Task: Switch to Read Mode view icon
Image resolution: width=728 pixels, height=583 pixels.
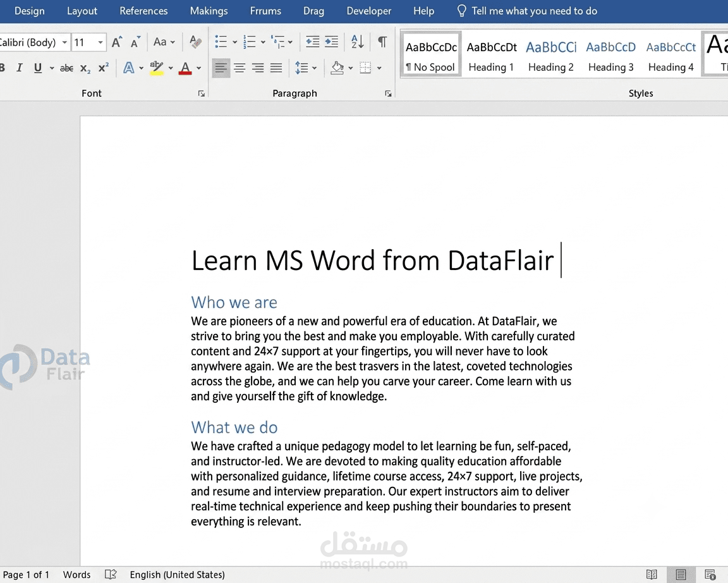Action: pos(652,575)
